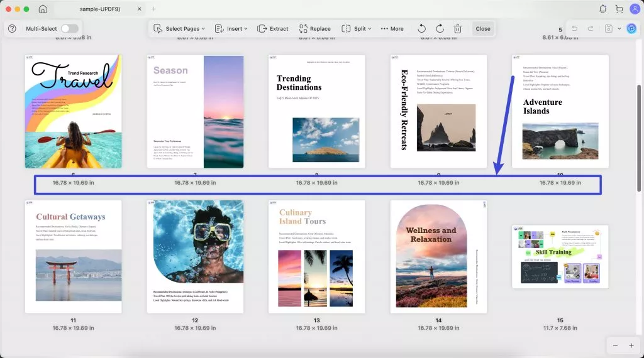This screenshot has width=644, height=358.
Task: Zoom in thumbnails with plus button
Action: coord(631,345)
